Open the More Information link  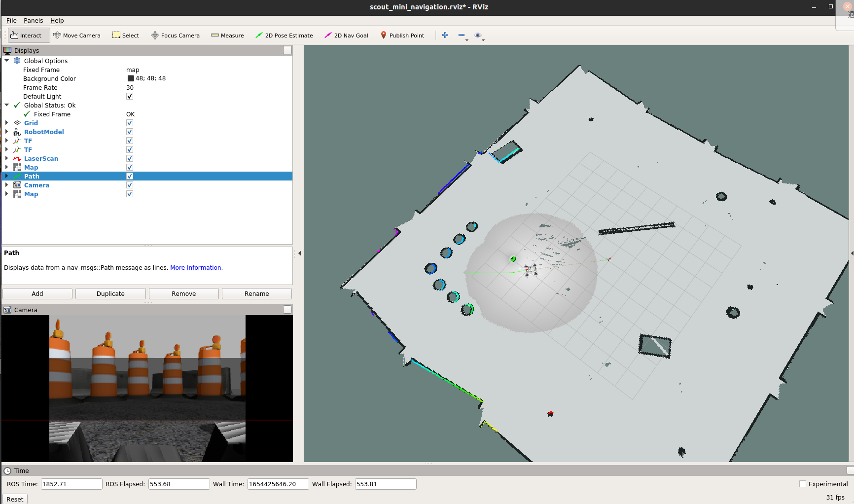(195, 268)
